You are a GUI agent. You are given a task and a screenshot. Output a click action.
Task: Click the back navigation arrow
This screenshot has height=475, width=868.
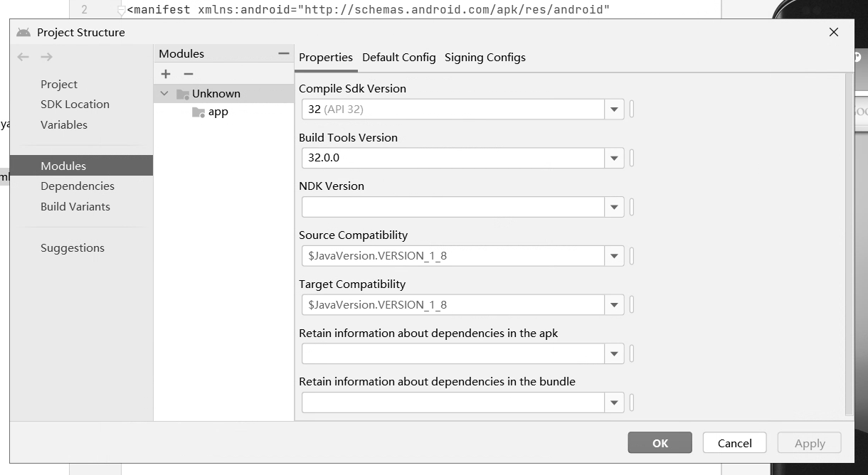pyautogui.click(x=23, y=57)
